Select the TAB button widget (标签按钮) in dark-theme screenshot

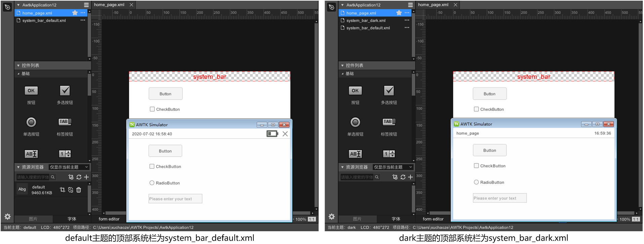click(x=389, y=122)
